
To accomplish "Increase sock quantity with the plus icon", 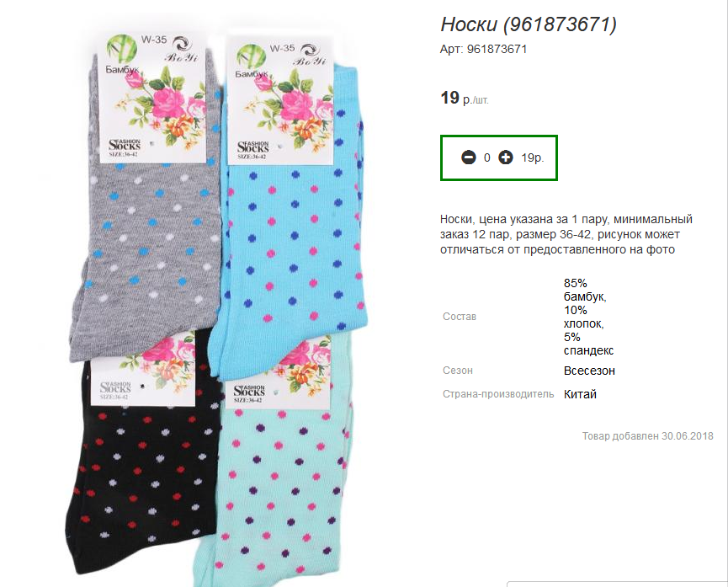I will (x=506, y=157).
